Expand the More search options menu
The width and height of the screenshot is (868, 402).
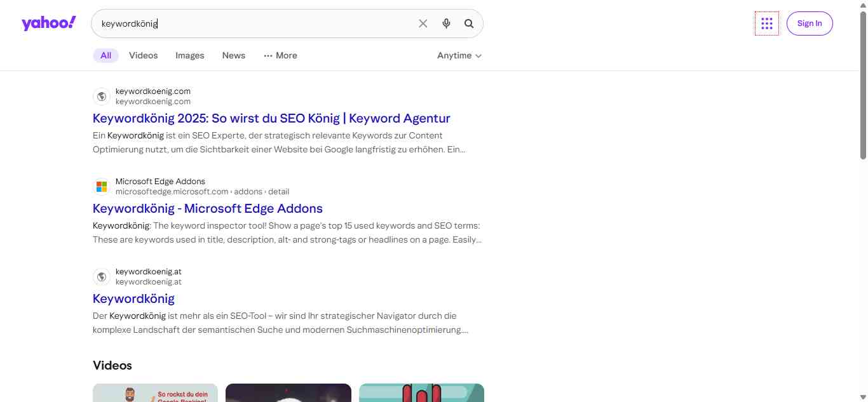280,55
